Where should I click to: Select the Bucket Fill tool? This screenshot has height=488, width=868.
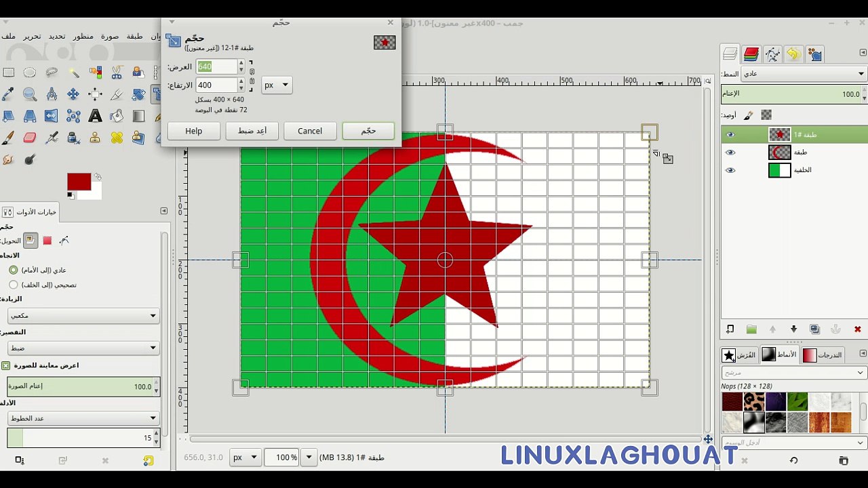point(117,116)
